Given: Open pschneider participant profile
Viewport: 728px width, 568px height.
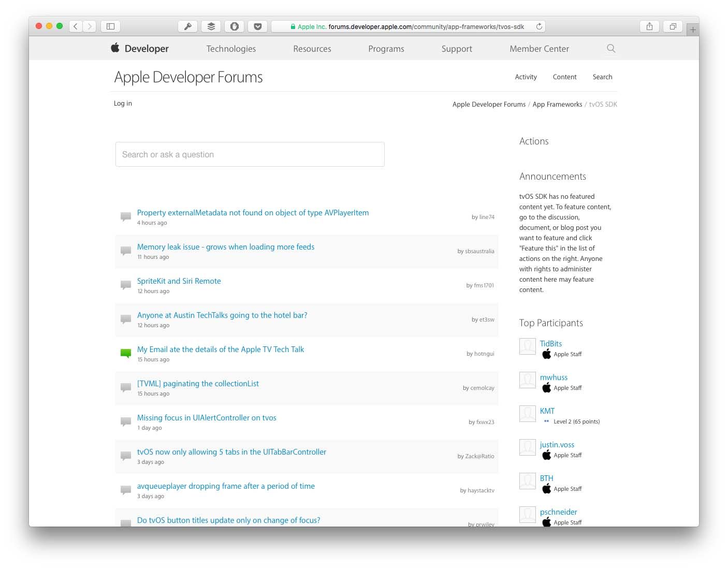Looking at the screenshot, I should tap(558, 512).
